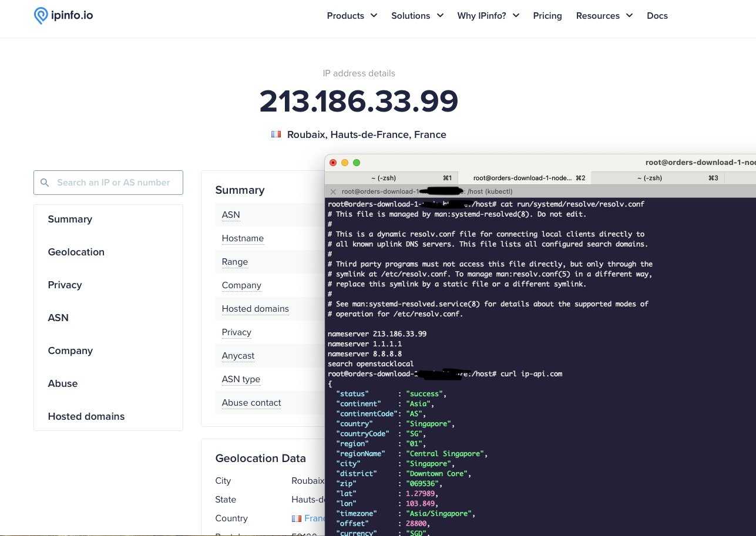
Task: Click the yellow minimize button on terminal window
Action: click(x=345, y=163)
